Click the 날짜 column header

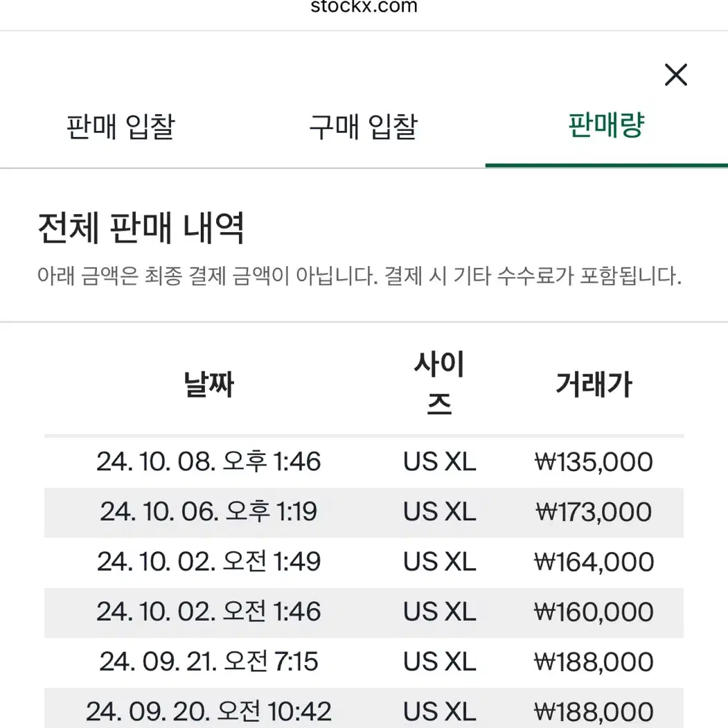point(208,384)
